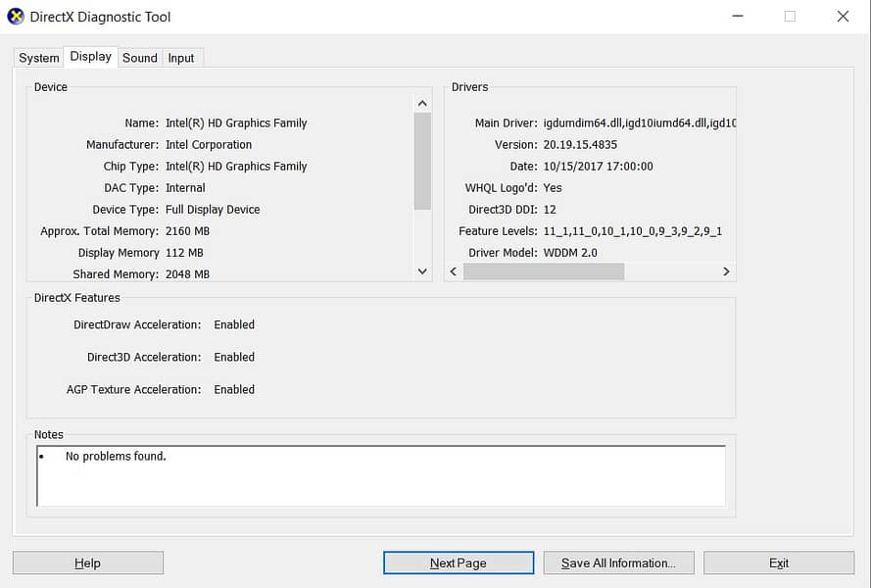Screen dimensions: 871x588
Task: Click the Drivers panel horizontal scrollbar thumb
Action: [x=543, y=271]
